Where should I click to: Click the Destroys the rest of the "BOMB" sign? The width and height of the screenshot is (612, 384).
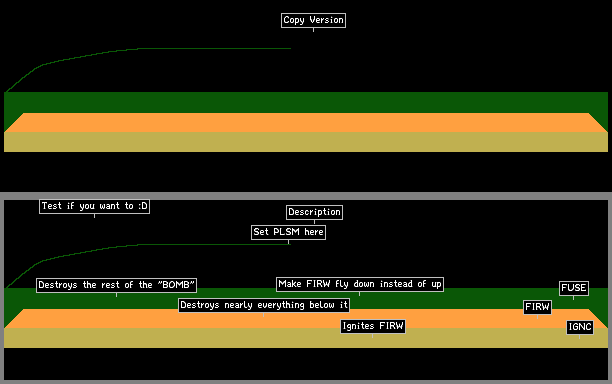(116, 285)
